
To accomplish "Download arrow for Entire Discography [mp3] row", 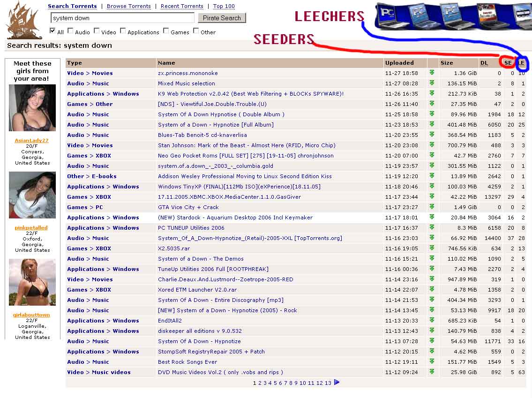I will click(x=432, y=299).
